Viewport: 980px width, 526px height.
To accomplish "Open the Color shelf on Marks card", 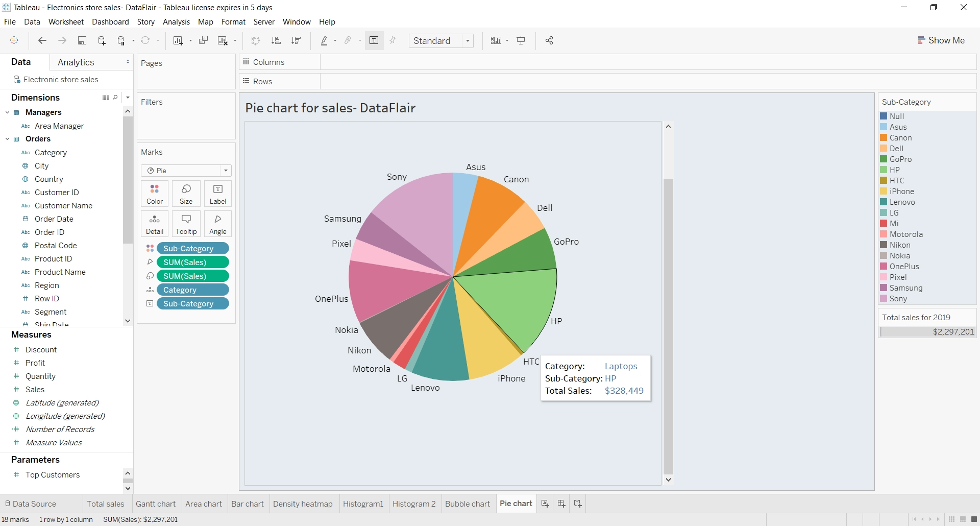I will tap(154, 193).
